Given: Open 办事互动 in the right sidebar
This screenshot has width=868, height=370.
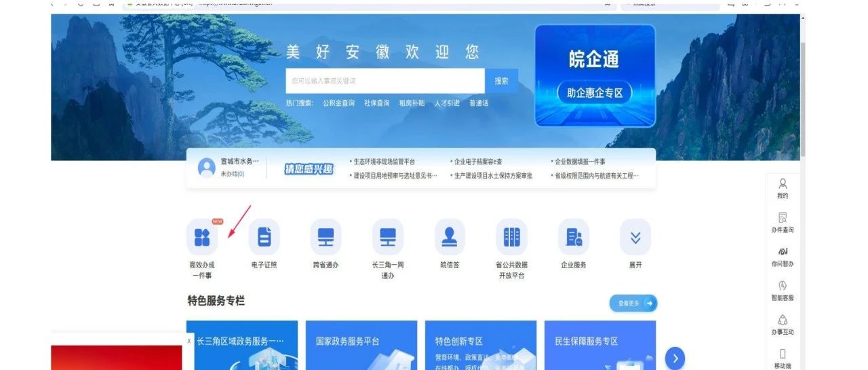Looking at the screenshot, I should pos(783,325).
